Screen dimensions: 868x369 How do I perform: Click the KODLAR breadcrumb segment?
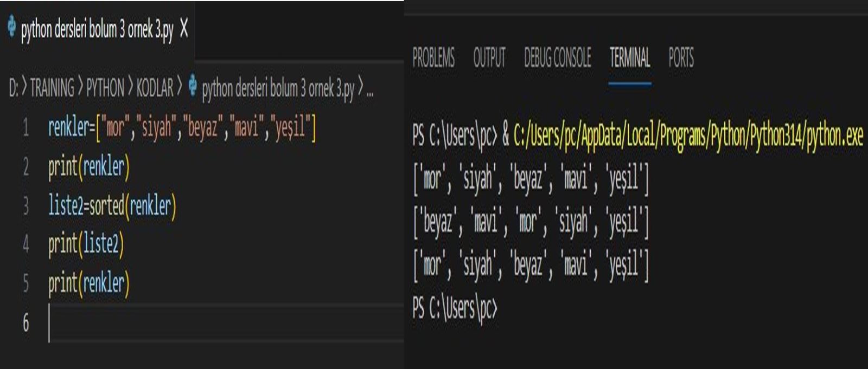coord(155,88)
